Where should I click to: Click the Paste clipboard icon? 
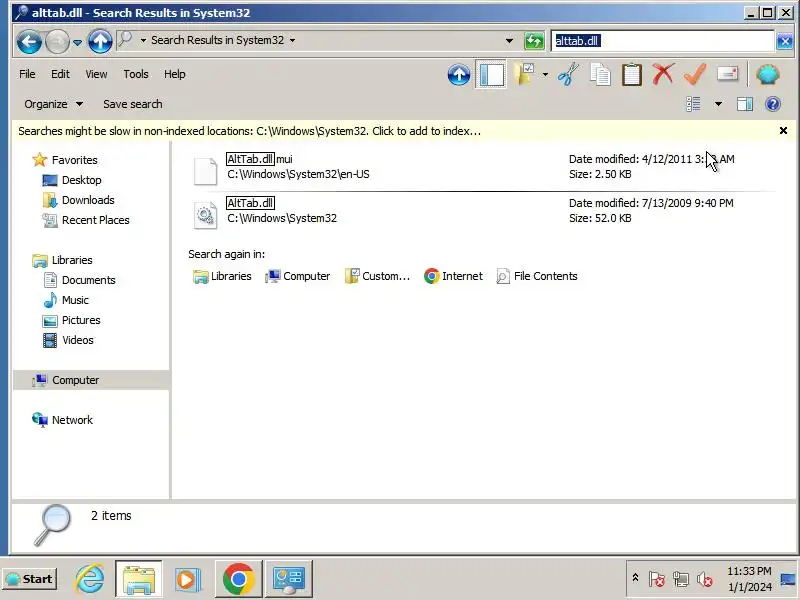click(632, 74)
